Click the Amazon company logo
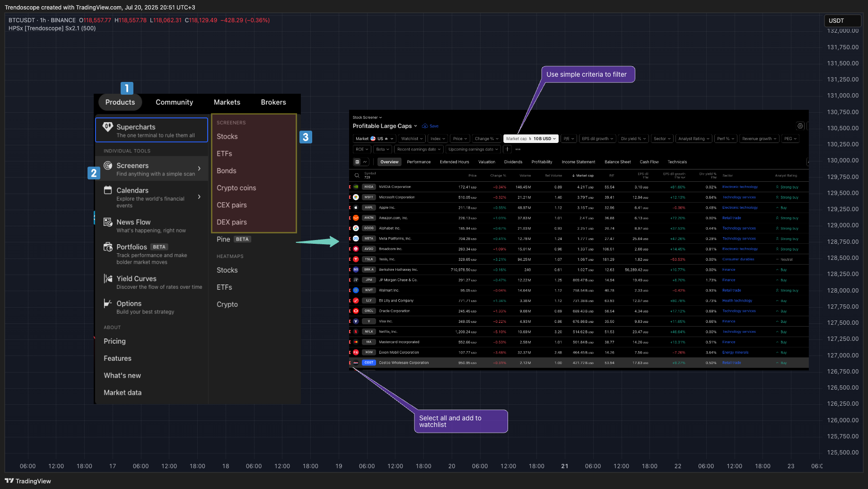Image resolution: width=868 pixels, height=489 pixels. pos(356,218)
